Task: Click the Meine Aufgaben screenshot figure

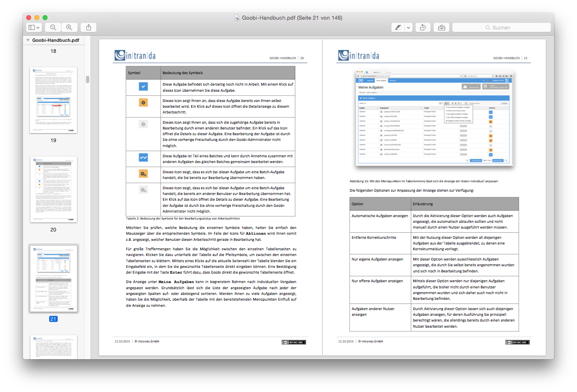Action: (434, 118)
